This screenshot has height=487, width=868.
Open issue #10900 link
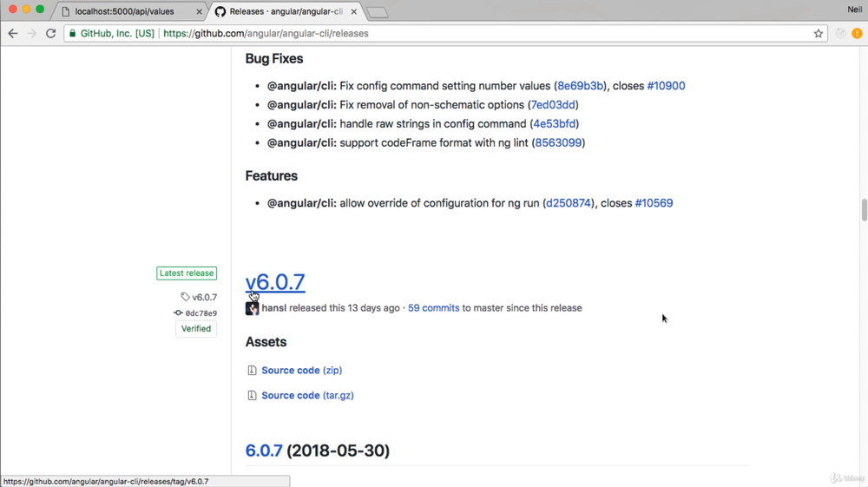(666, 86)
